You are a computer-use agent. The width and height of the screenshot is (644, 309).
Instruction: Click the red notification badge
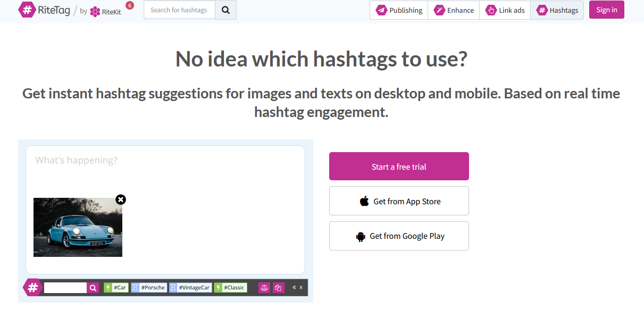tap(130, 6)
